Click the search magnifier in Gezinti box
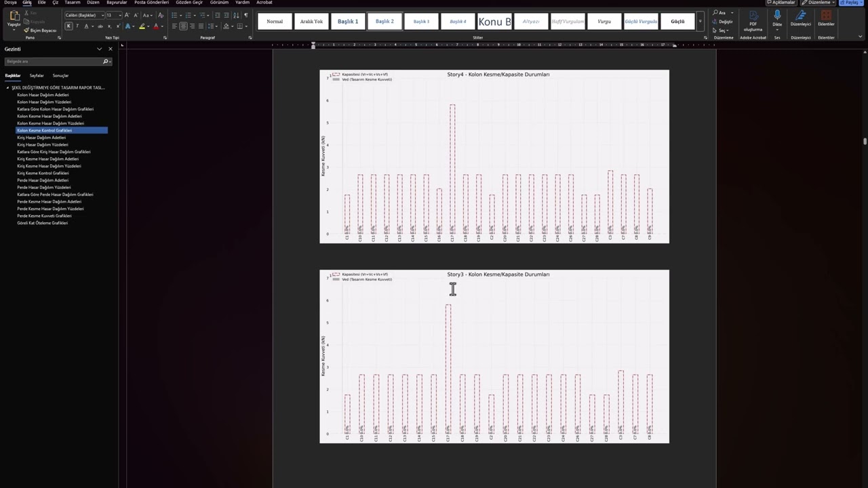The image size is (868, 488). pos(106,62)
